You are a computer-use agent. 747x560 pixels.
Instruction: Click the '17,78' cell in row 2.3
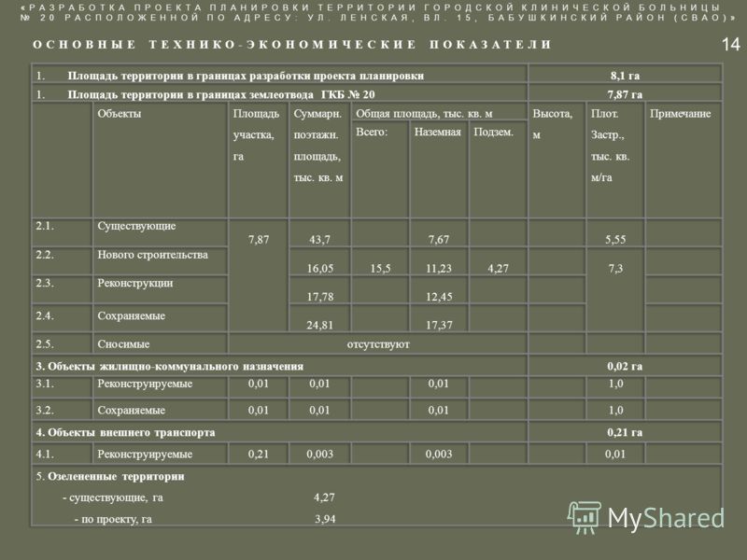[319, 297]
